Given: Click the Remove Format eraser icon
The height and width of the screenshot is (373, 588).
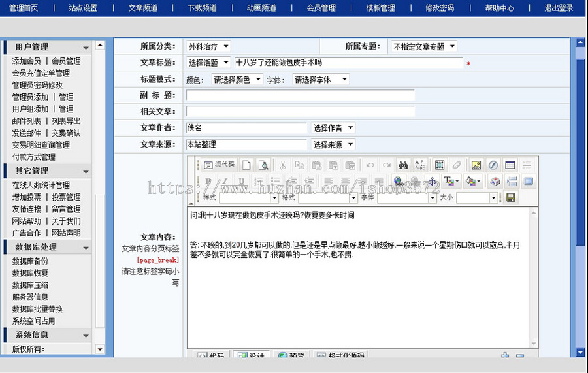Looking at the screenshot, I should click(457, 165).
